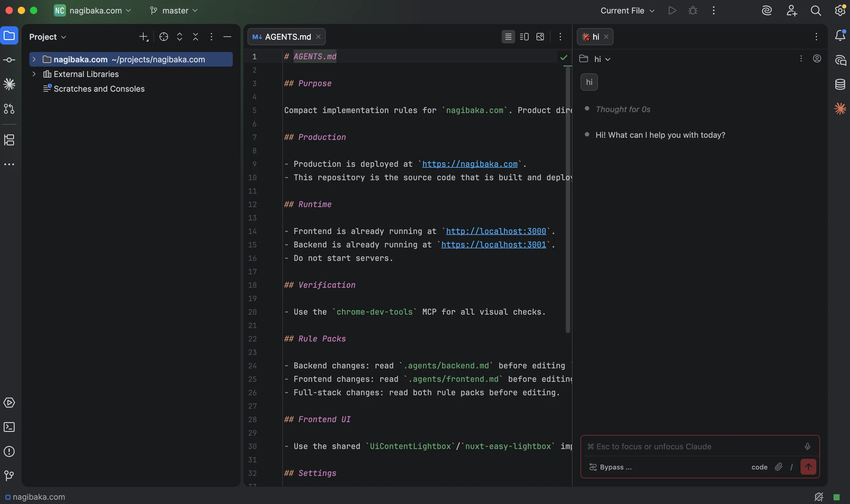Attach a file with the paperclip icon
The height and width of the screenshot is (504, 850).
pos(778,467)
